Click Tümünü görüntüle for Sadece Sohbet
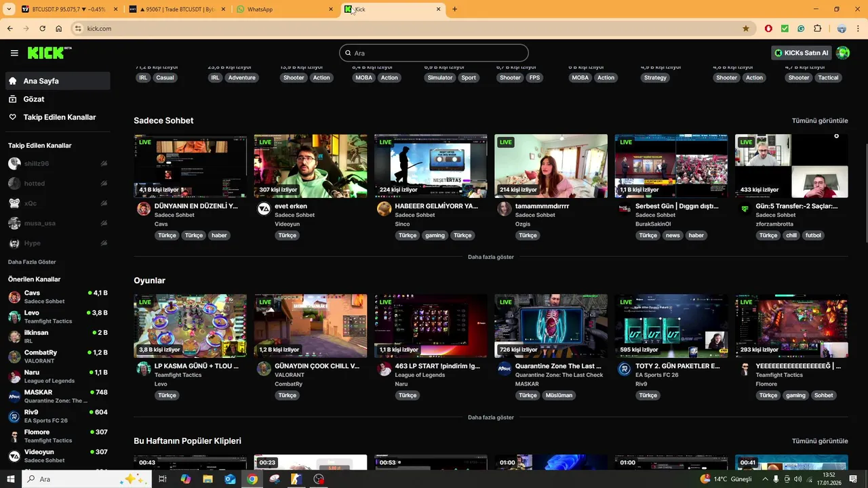 tap(820, 121)
